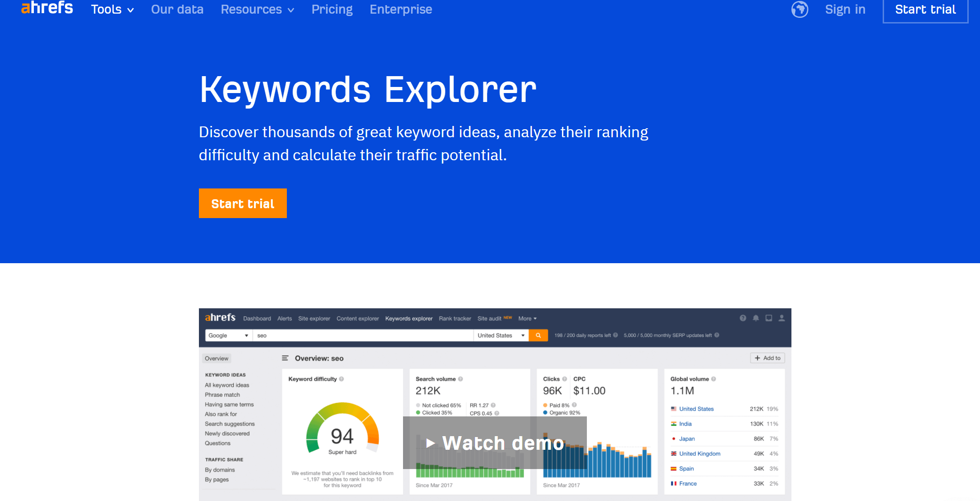
Task: Click the Sign in link
Action: click(x=845, y=9)
